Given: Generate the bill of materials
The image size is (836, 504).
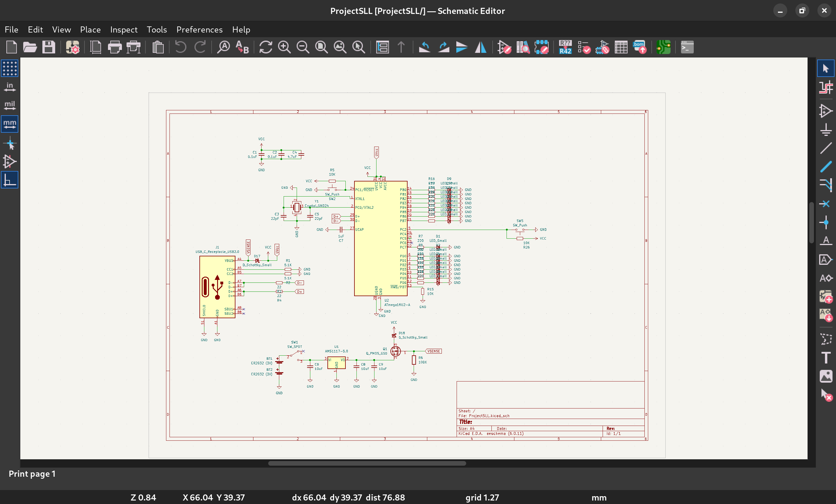Looking at the screenshot, I should [639, 47].
